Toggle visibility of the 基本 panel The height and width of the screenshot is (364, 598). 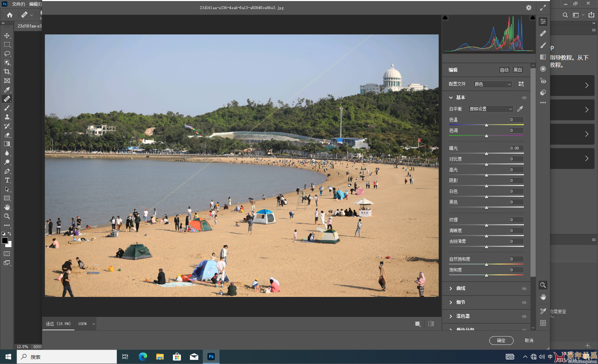524,98
